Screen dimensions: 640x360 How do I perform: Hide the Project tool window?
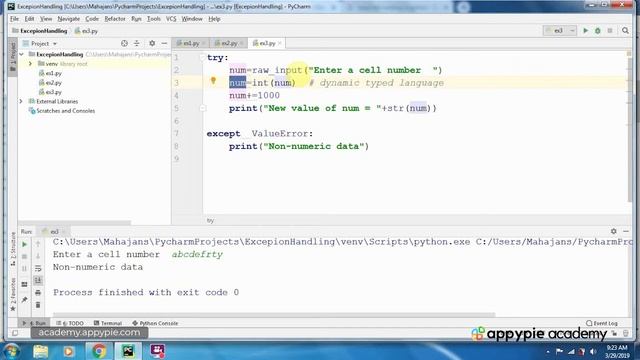(x=164, y=43)
